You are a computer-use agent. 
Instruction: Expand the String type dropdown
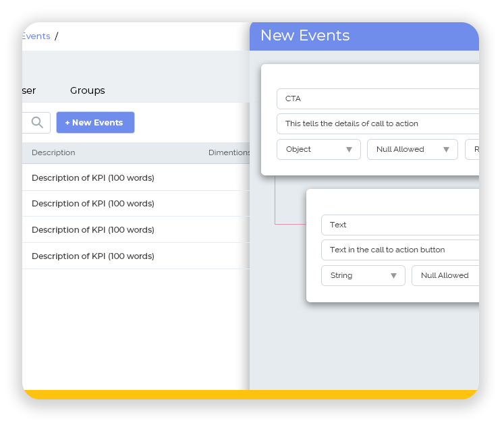tap(363, 275)
